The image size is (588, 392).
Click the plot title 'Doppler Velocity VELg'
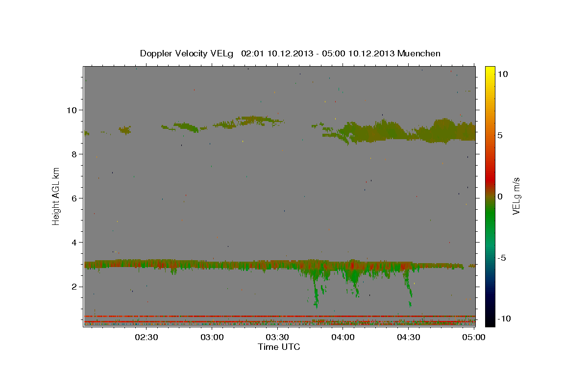[x=187, y=53]
